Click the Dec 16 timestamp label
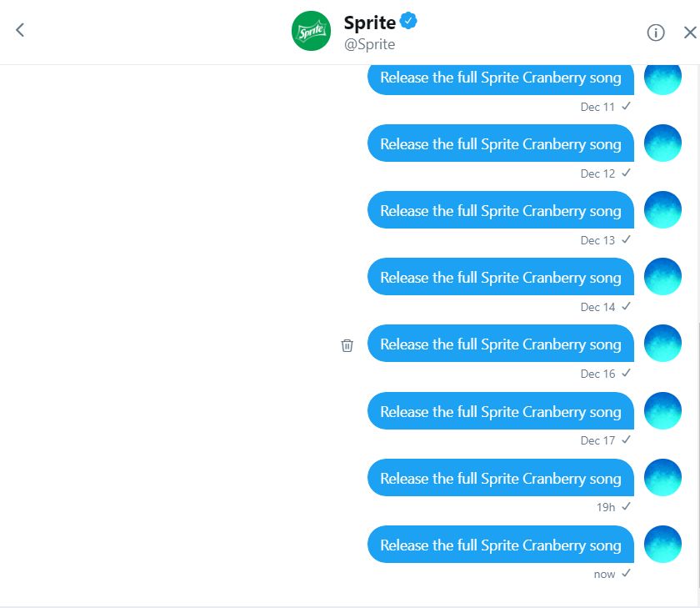The image size is (700, 608). point(596,374)
